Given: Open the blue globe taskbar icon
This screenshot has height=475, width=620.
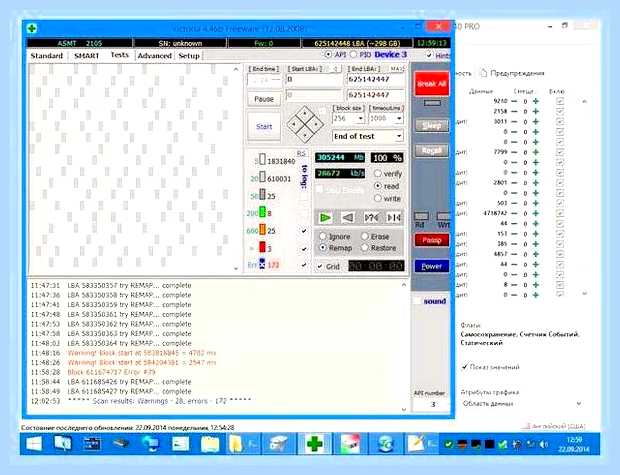Looking at the screenshot, I should pyautogui.click(x=385, y=444).
